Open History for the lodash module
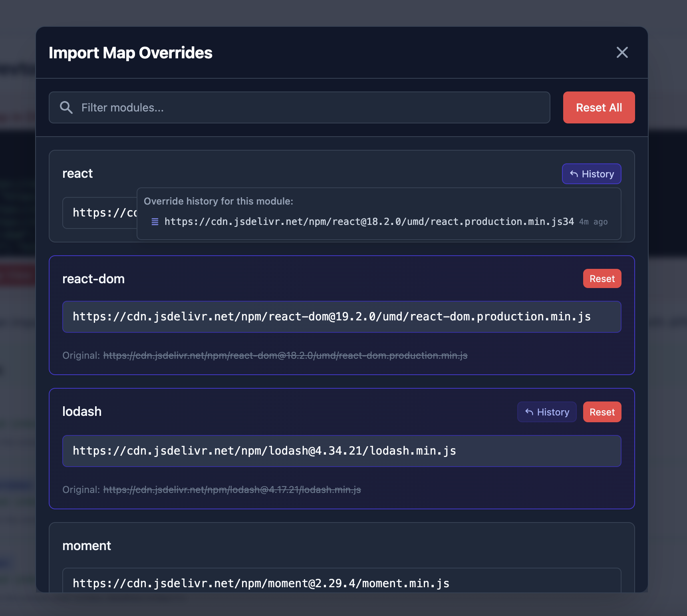This screenshot has width=687, height=616. click(x=547, y=412)
